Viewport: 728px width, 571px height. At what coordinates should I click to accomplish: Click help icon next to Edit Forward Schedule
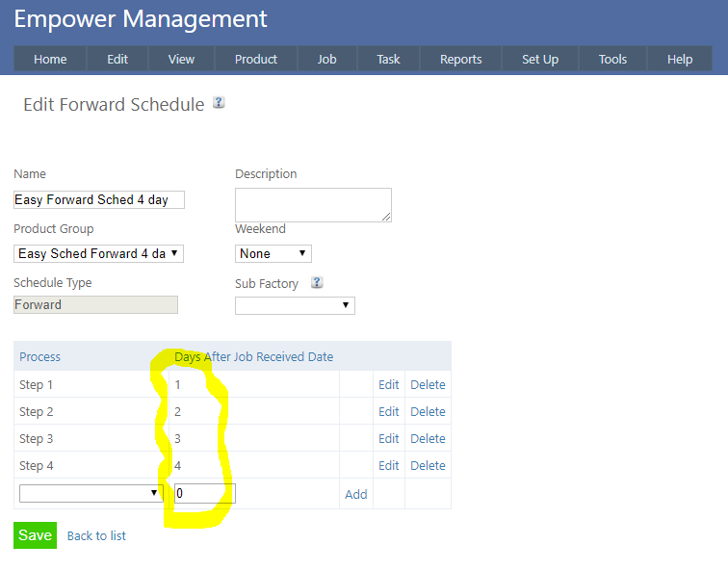pos(219,102)
